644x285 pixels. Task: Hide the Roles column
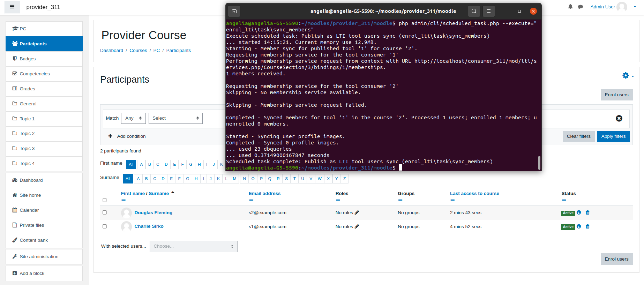click(x=338, y=200)
